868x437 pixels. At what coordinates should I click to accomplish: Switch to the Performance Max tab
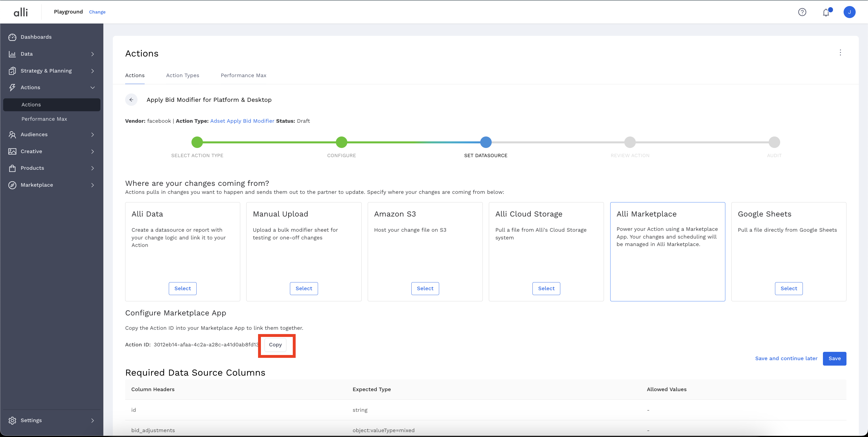[x=243, y=75]
